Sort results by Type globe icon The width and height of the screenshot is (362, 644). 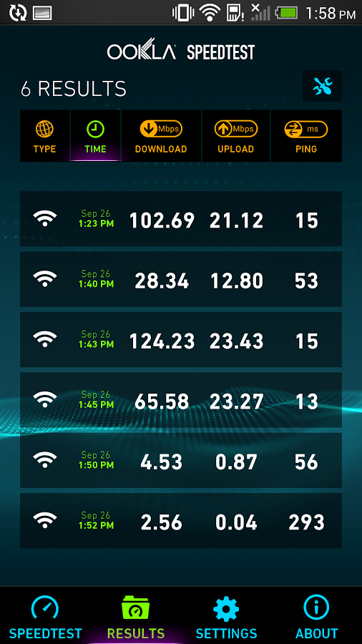pyautogui.click(x=45, y=135)
